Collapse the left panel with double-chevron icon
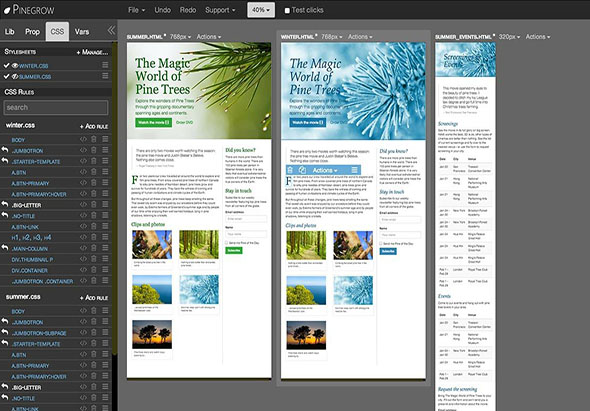The image size is (590, 411). pos(111,30)
